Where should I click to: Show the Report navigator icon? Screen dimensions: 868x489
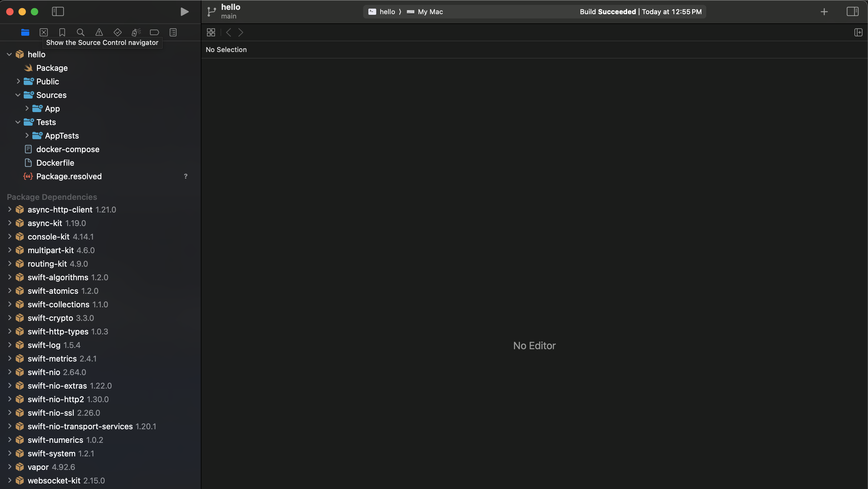[x=173, y=32]
